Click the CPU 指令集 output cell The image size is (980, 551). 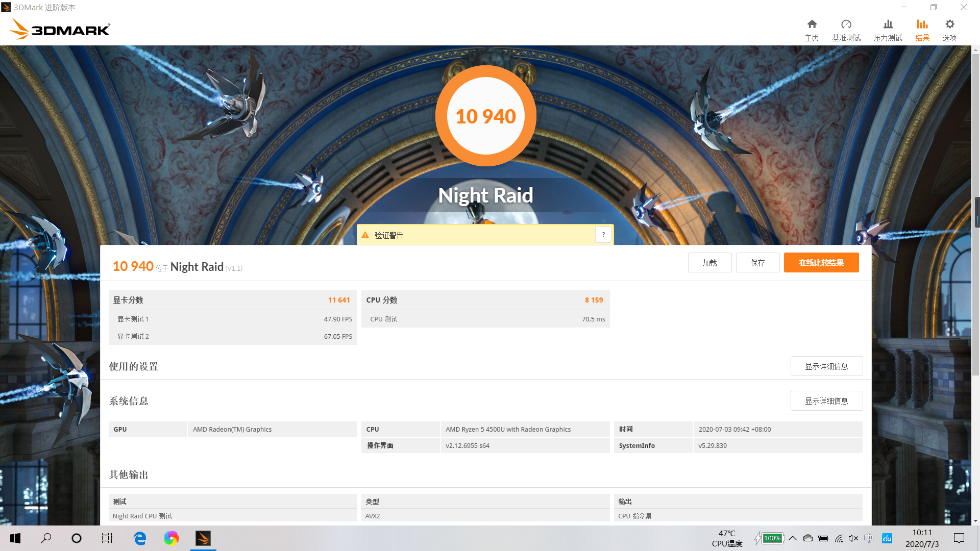(738, 516)
